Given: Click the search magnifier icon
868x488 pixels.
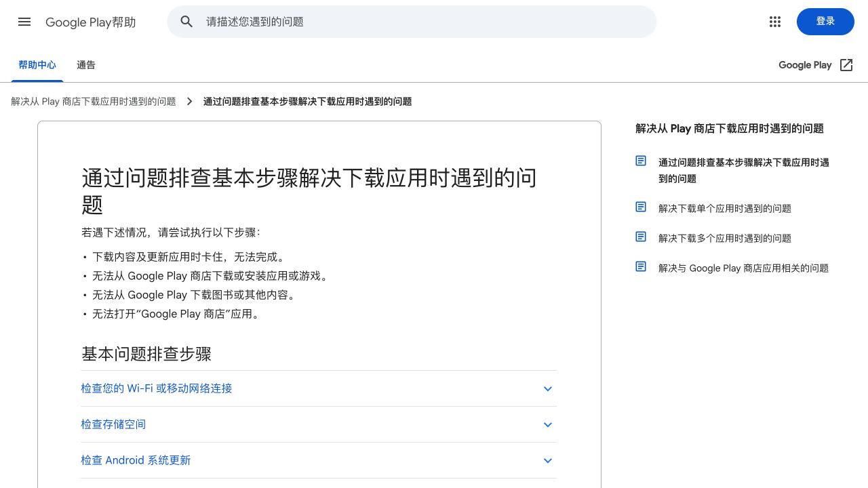Looking at the screenshot, I should click(x=187, y=22).
